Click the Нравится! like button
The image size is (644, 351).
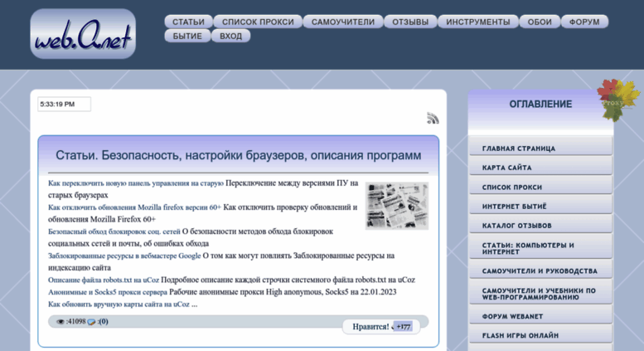coord(370,327)
